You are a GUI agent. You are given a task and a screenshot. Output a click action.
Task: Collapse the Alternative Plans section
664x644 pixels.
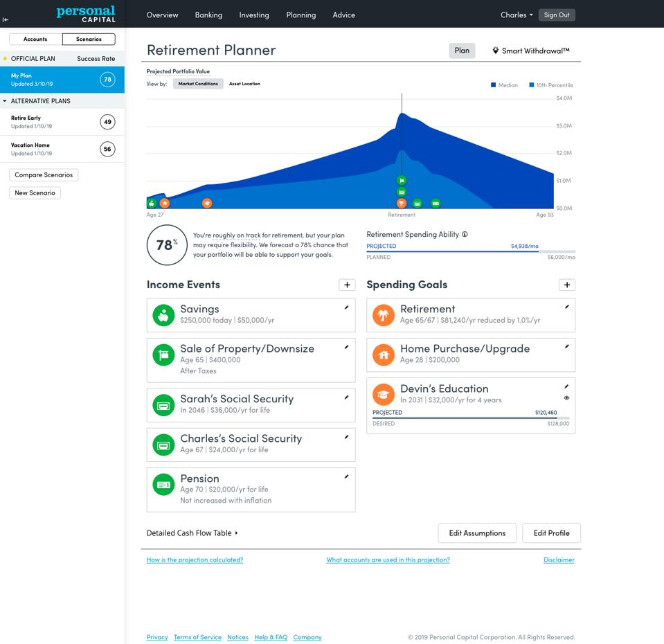pyautogui.click(x=6, y=101)
